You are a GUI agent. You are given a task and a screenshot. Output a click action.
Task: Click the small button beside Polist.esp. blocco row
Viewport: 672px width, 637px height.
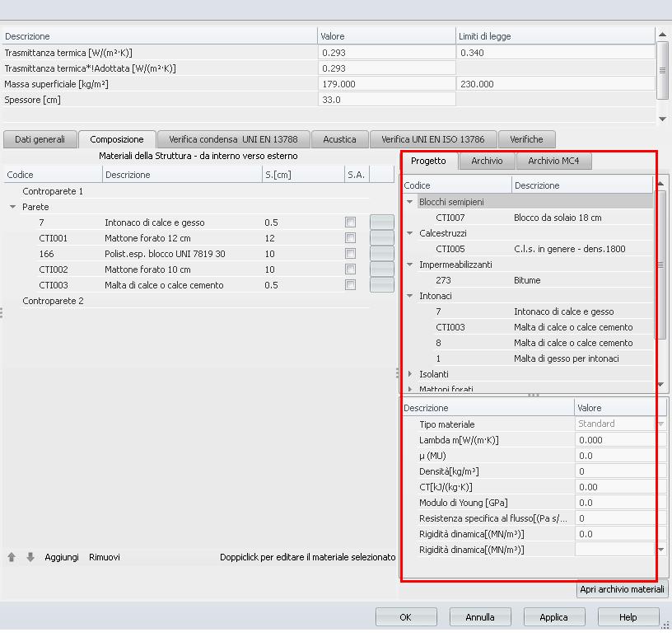pyautogui.click(x=381, y=254)
